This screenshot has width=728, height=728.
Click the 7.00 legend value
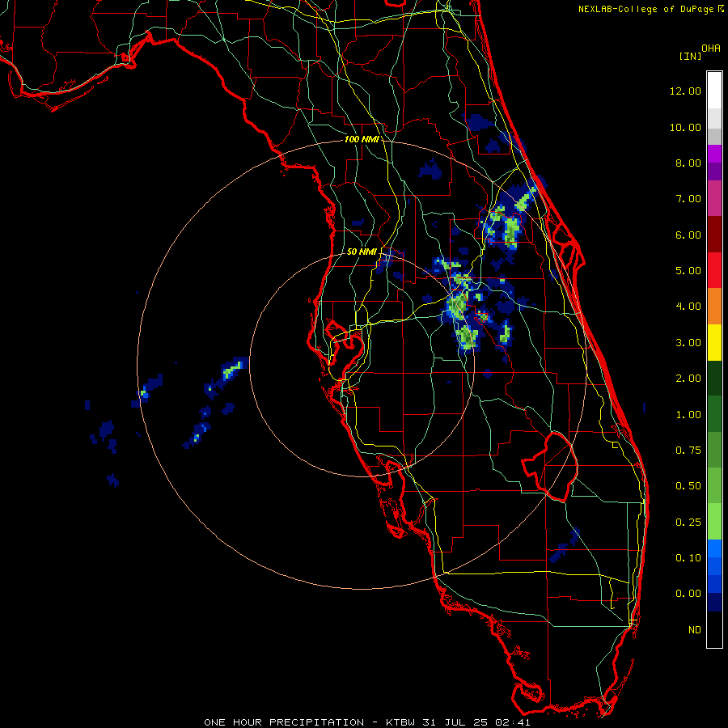688,199
